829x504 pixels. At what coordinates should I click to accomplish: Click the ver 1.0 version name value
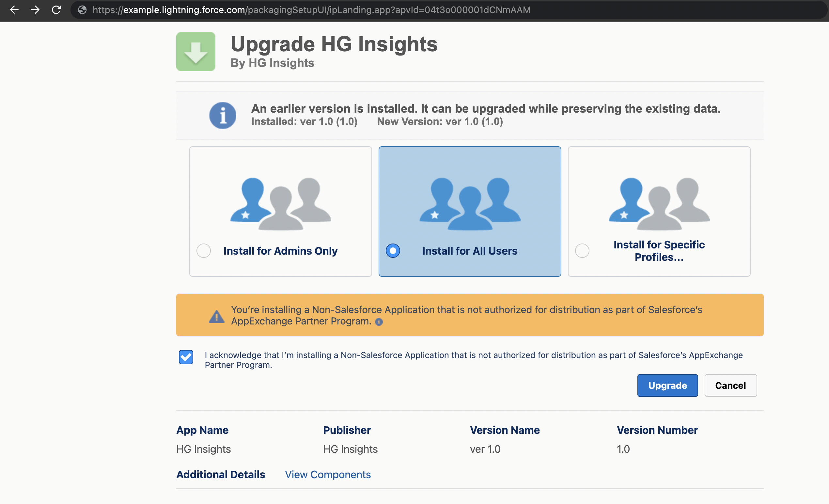click(x=485, y=449)
